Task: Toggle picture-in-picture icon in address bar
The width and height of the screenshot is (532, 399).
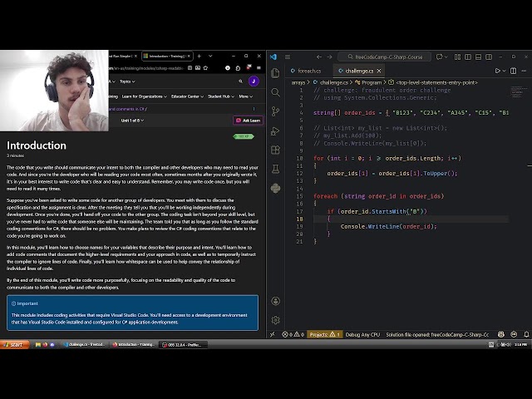Action: (x=198, y=68)
